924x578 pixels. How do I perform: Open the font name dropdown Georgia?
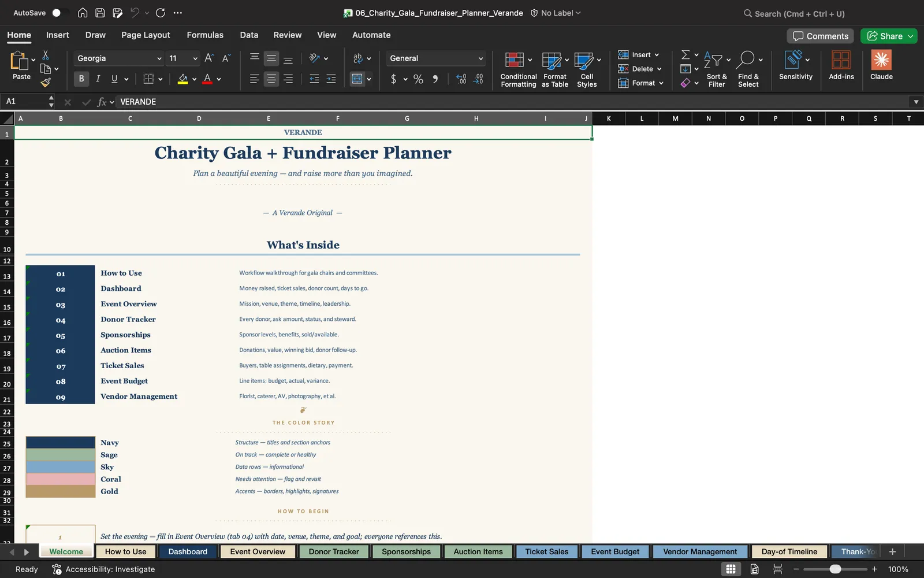159,58
